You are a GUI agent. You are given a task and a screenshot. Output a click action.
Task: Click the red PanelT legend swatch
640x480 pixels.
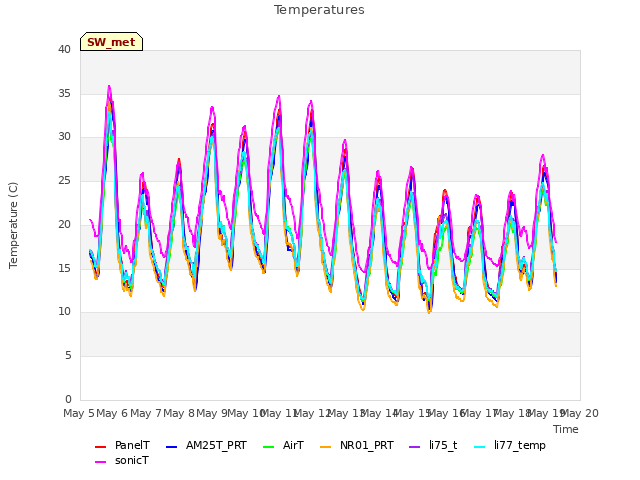(x=100, y=447)
